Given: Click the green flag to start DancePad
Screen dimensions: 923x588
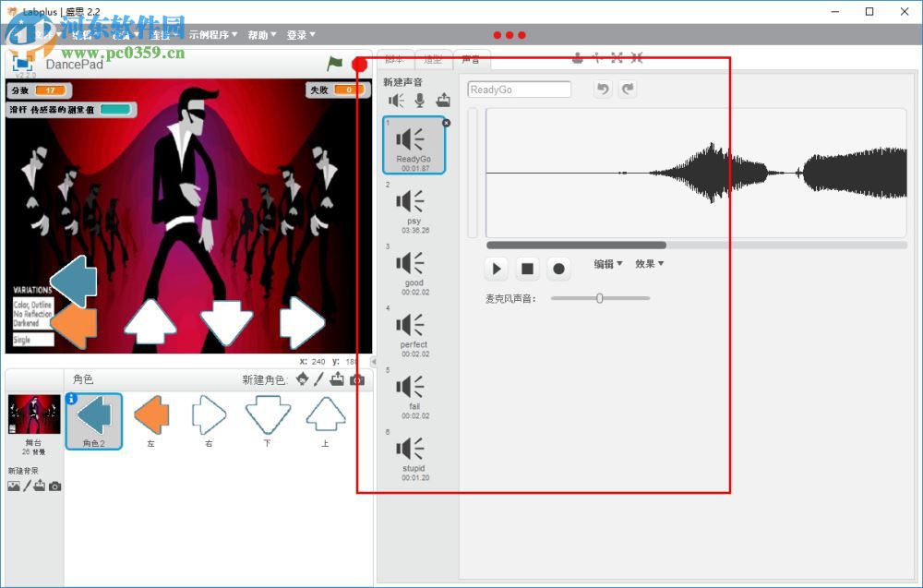Looking at the screenshot, I should pyautogui.click(x=334, y=63).
